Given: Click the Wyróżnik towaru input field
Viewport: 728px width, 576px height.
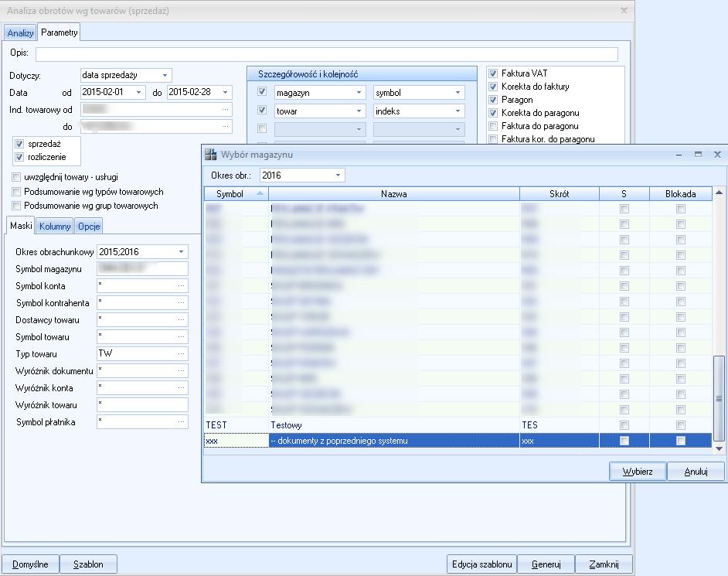Looking at the screenshot, I should (x=142, y=404).
